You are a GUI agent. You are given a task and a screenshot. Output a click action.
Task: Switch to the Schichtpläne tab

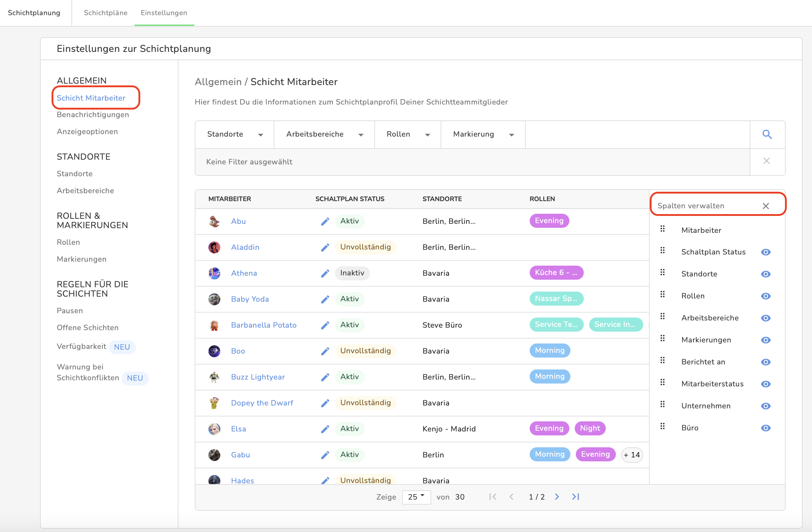coord(106,13)
